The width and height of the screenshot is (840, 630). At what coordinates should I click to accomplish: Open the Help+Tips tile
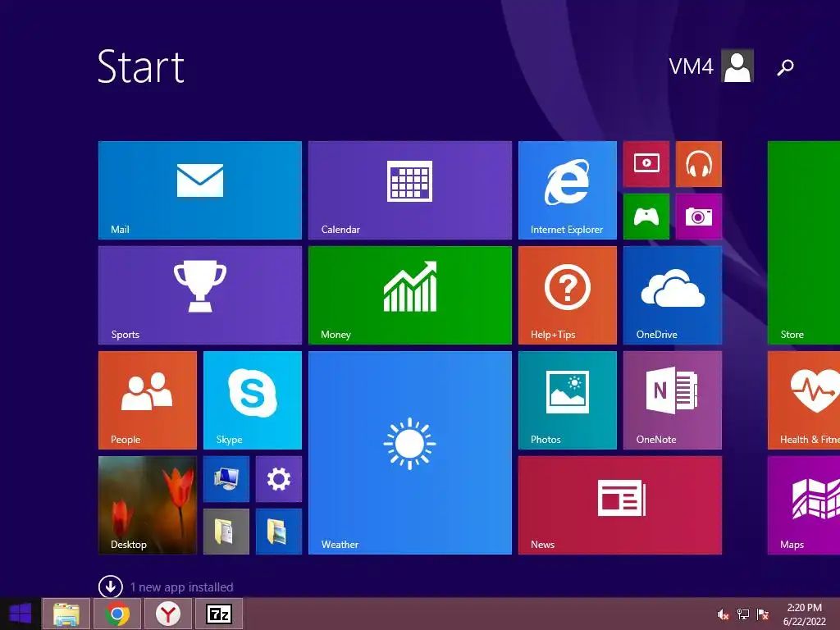click(x=568, y=295)
